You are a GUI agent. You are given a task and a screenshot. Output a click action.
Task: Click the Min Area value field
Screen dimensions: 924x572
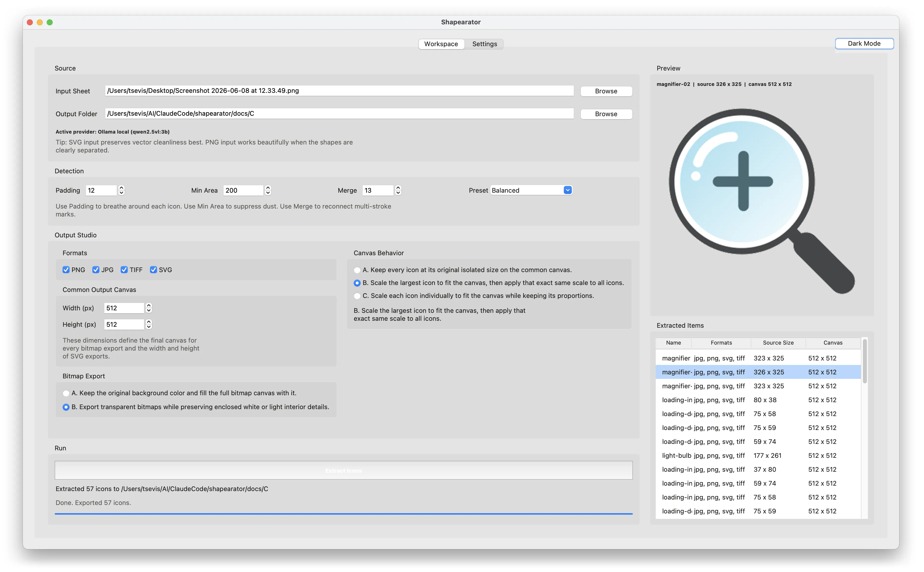(243, 190)
